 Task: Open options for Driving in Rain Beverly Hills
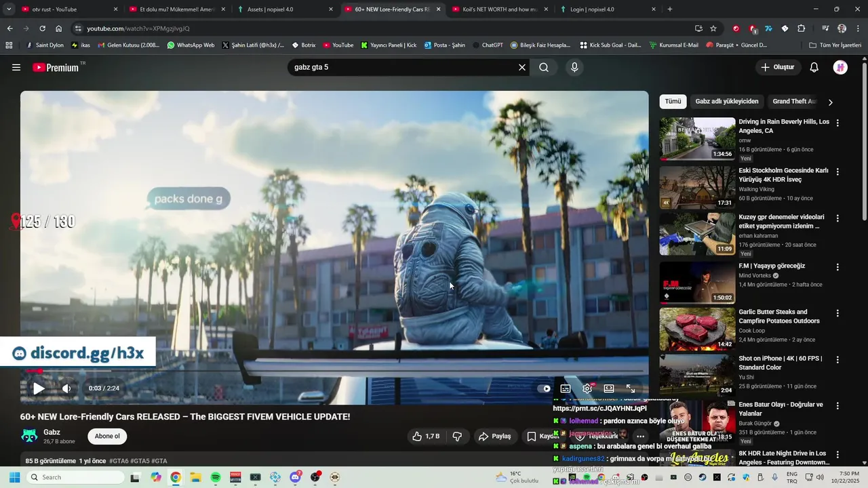[x=837, y=123]
